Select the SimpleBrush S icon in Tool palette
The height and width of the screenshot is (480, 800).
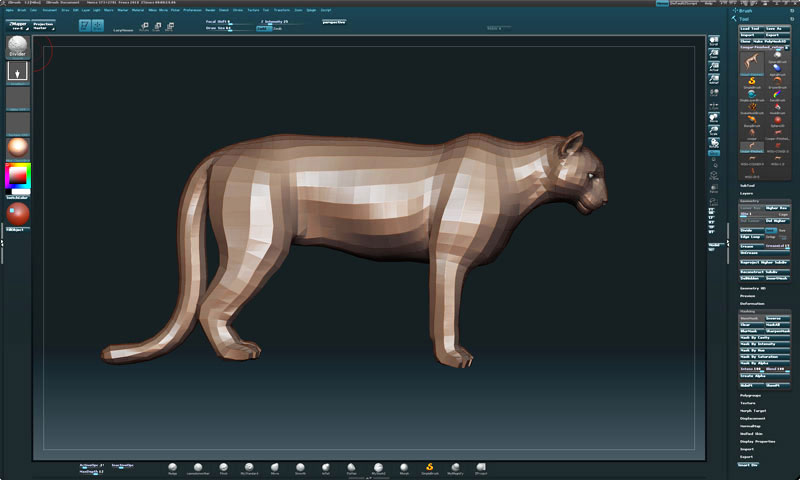point(752,82)
